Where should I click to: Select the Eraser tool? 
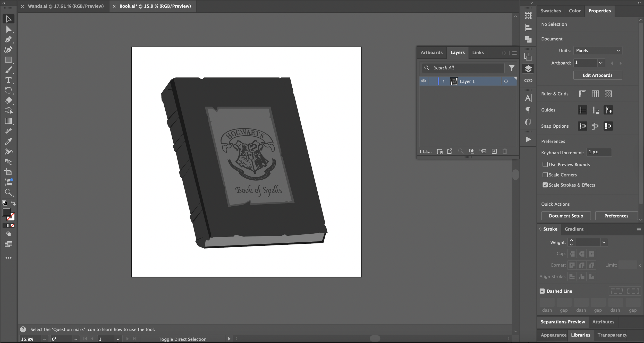point(8,100)
